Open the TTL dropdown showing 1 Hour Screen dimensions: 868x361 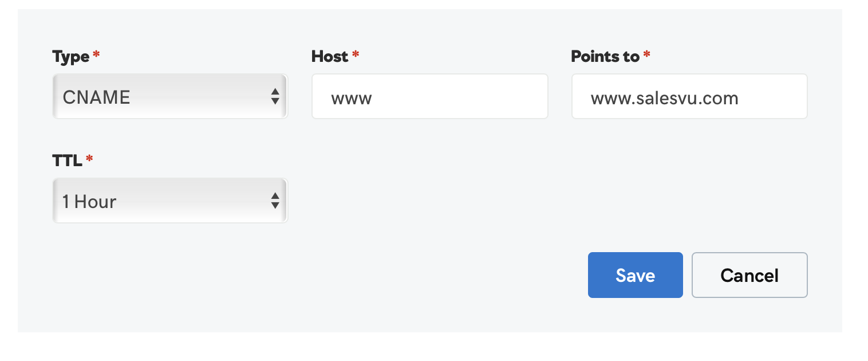[x=169, y=201]
